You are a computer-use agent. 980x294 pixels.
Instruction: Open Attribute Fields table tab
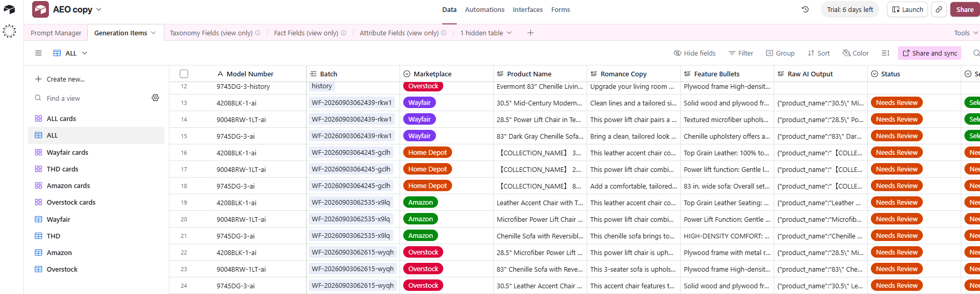pos(399,33)
